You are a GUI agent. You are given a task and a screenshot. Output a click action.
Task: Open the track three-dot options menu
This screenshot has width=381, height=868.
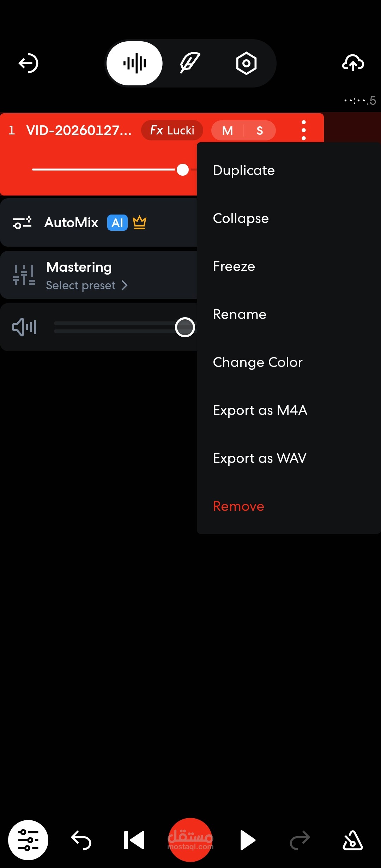tap(303, 130)
